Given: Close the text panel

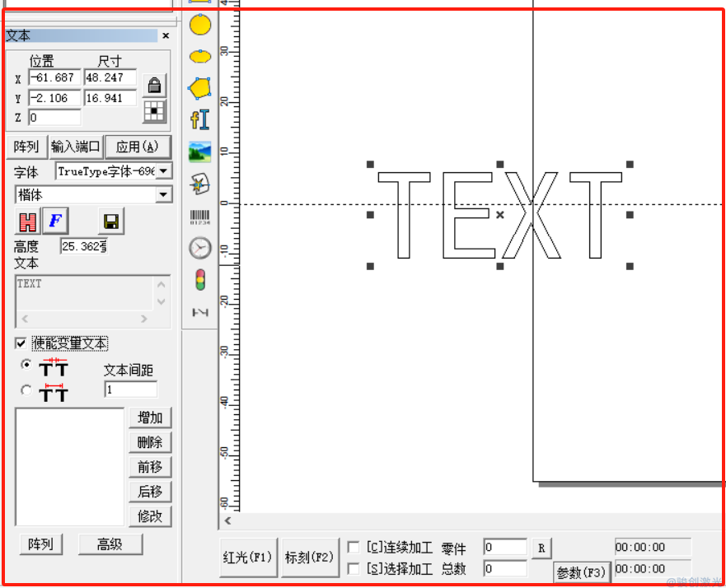Looking at the screenshot, I should (x=166, y=35).
